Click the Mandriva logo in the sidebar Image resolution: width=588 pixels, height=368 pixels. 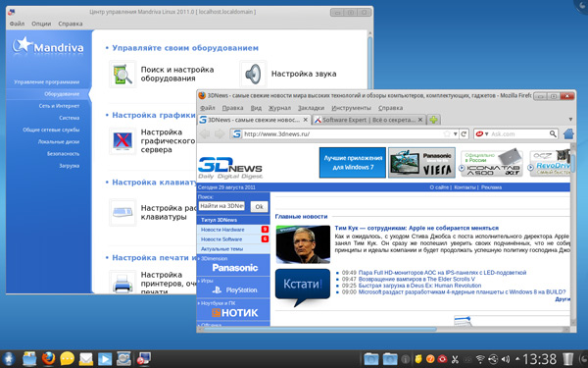point(48,47)
